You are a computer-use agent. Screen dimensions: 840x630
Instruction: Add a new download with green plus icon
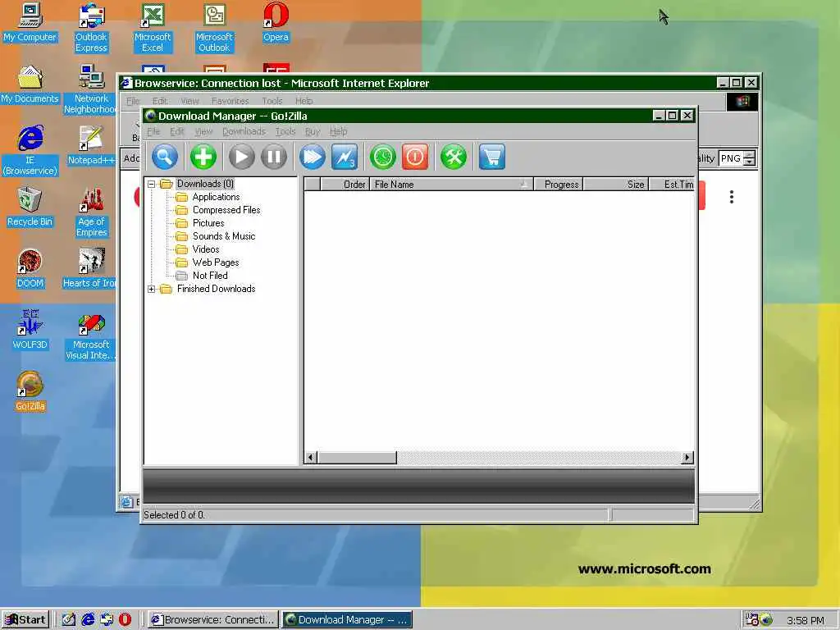tap(203, 157)
